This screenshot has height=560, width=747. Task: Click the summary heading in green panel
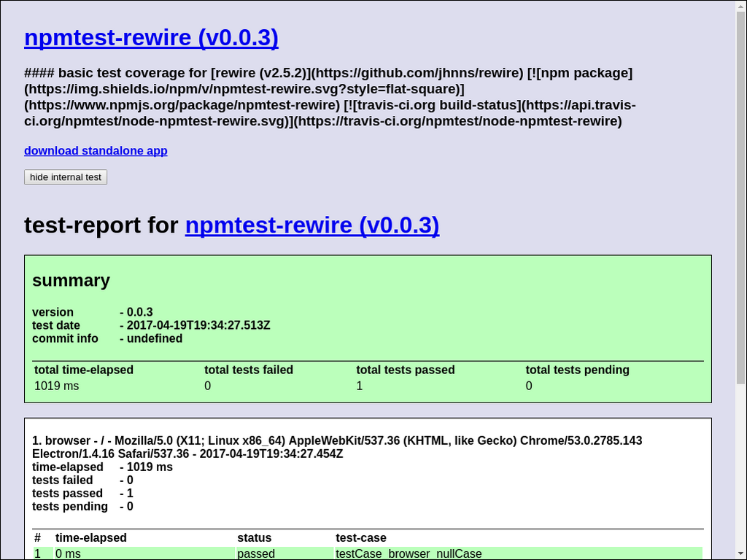71,281
